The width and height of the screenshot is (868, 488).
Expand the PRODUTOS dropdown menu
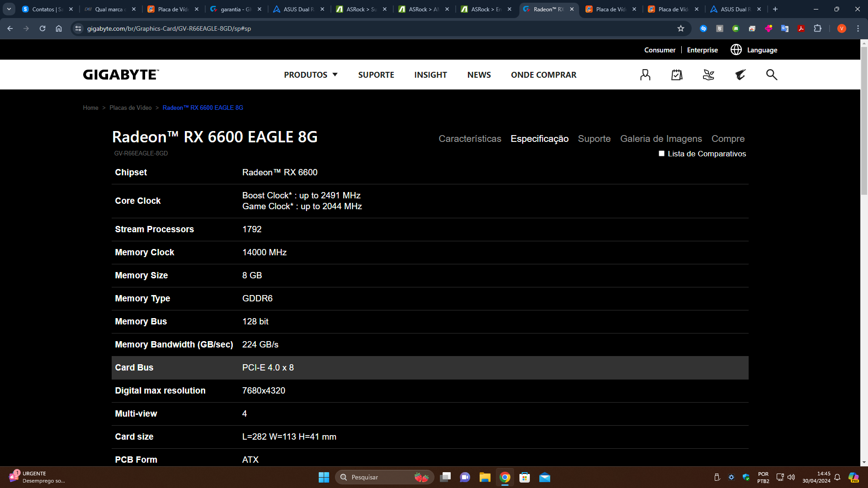tap(311, 75)
